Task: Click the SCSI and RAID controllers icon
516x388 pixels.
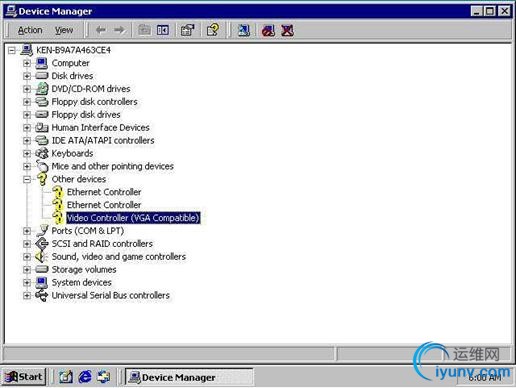Action: (42, 244)
